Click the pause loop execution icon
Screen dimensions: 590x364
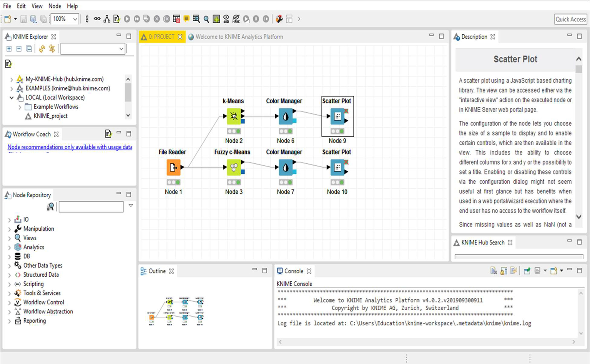(x=256, y=19)
